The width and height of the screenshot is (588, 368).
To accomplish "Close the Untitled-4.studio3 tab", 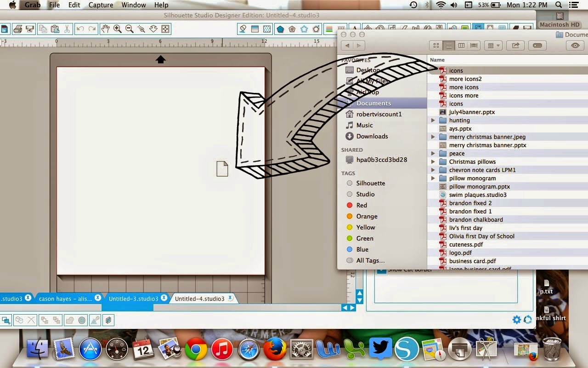I will pos(231,298).
